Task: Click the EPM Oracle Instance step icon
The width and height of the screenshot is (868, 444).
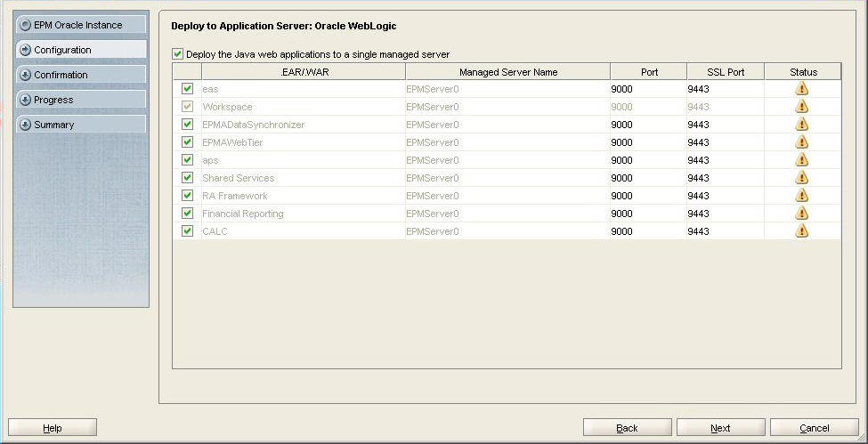Action: tap(25, 25)
